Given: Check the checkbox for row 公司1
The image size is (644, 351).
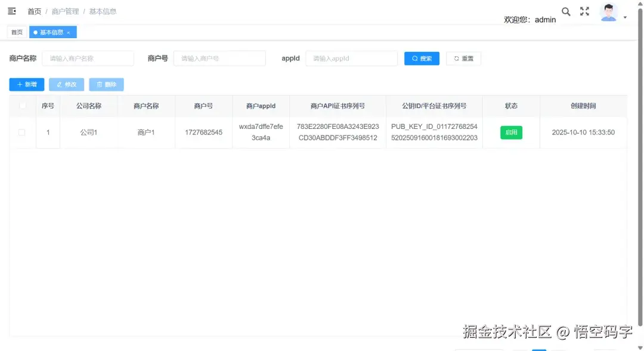Looking at the screenshot, I should click(22, 133).
